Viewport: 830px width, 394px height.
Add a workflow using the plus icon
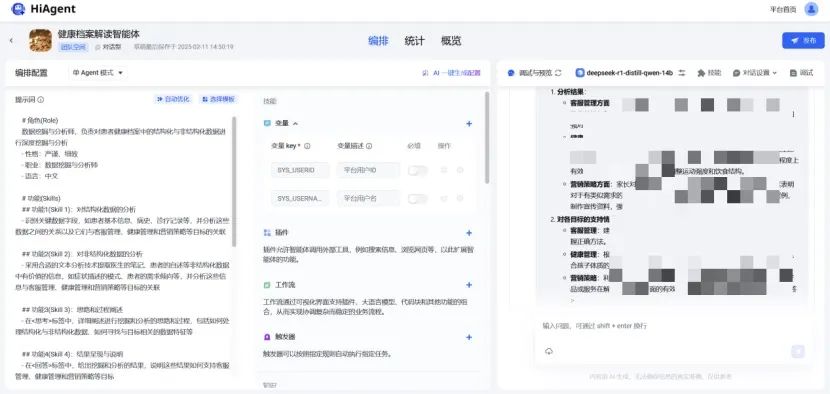tap(469, 285)
